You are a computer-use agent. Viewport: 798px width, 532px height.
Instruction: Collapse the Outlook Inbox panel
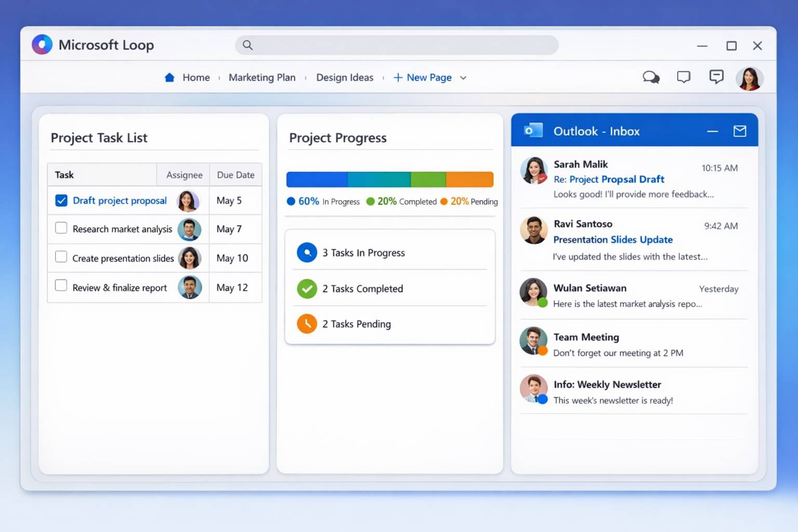click(x=712, y=131)
